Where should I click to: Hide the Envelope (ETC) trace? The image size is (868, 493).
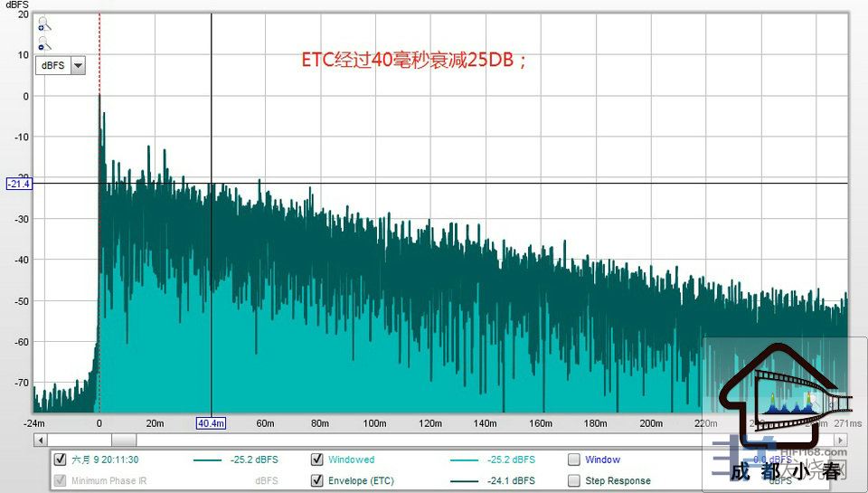[x=317, y=480]
